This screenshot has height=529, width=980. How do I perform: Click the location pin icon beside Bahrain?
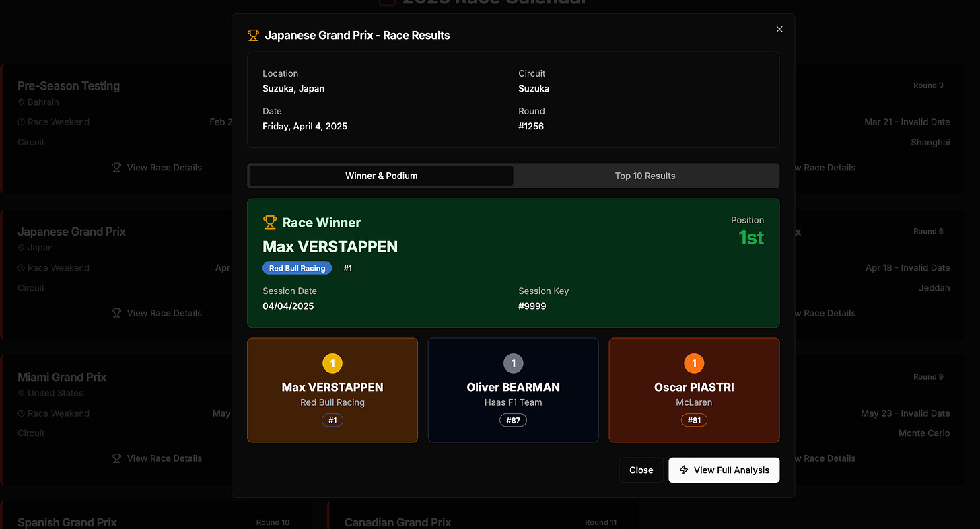click(22, 102)
